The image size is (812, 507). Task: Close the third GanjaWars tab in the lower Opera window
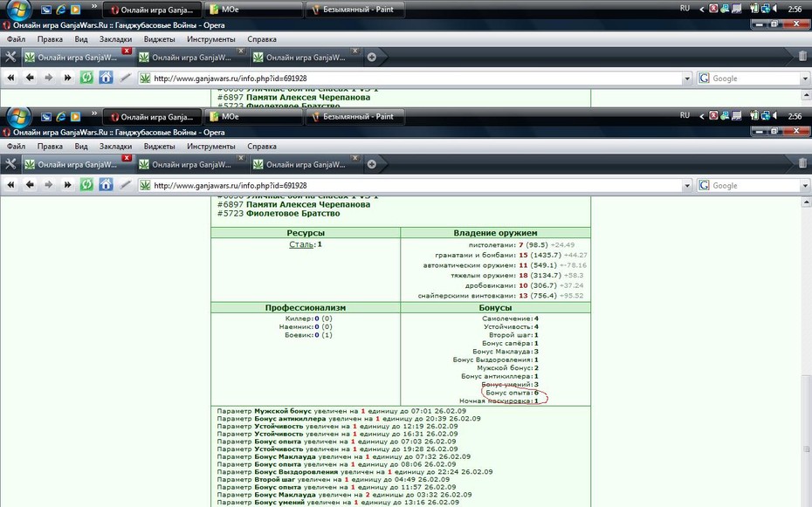click(354, 158)
